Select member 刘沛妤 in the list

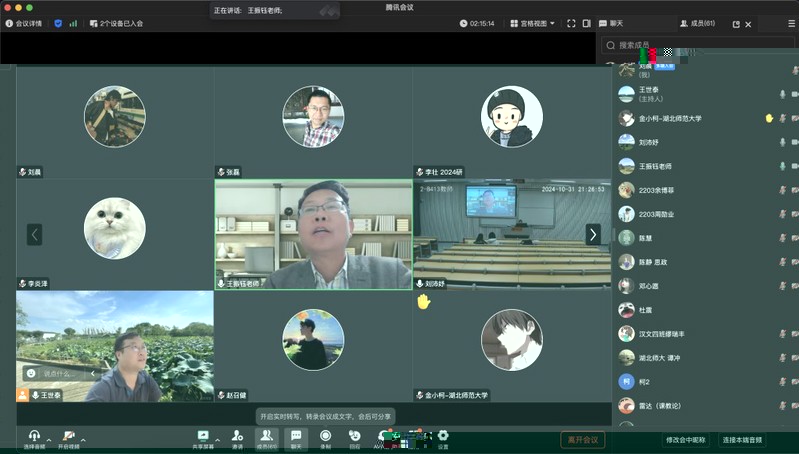(706, 142)
